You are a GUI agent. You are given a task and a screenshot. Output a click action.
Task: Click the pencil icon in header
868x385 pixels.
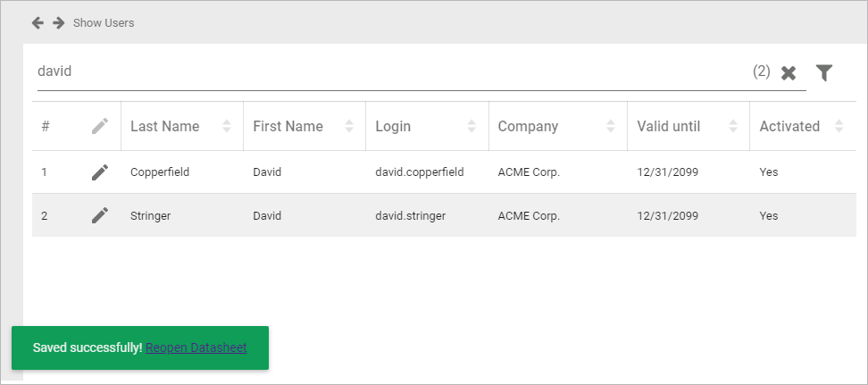pyautogui.click(x=100, y=126)
